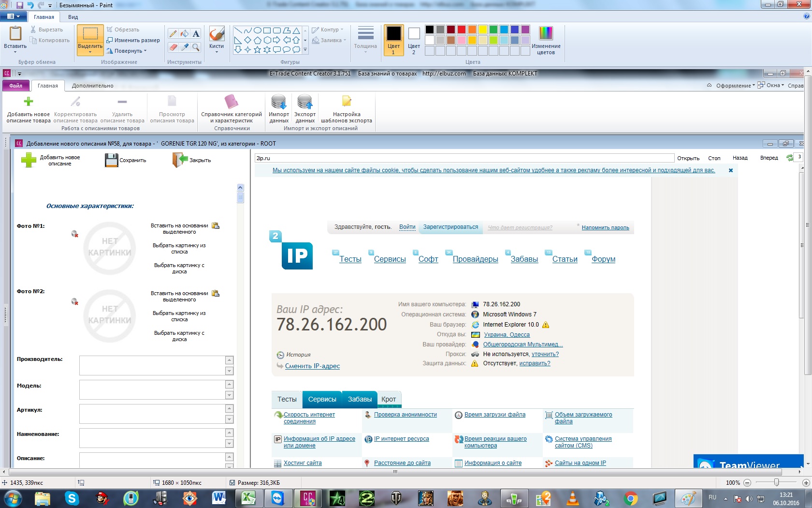
Task: Open the Edit colors dialog
Action: 546,40
